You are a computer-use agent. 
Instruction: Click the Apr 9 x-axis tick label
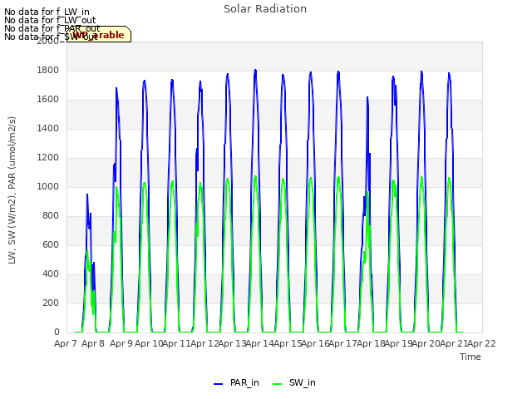[x=121, y=343]
